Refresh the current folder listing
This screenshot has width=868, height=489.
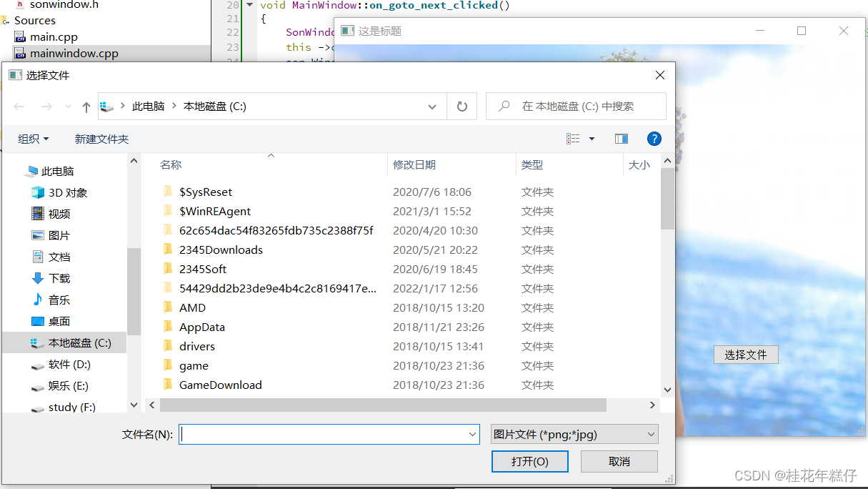(462, 107)
